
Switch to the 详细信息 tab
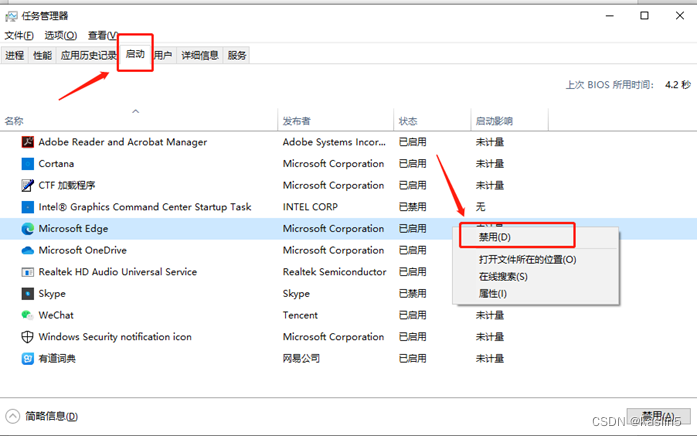tap(200, 55)
